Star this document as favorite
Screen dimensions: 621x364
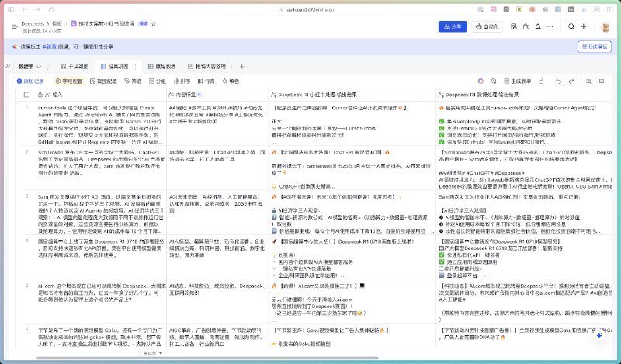point(154,23)
